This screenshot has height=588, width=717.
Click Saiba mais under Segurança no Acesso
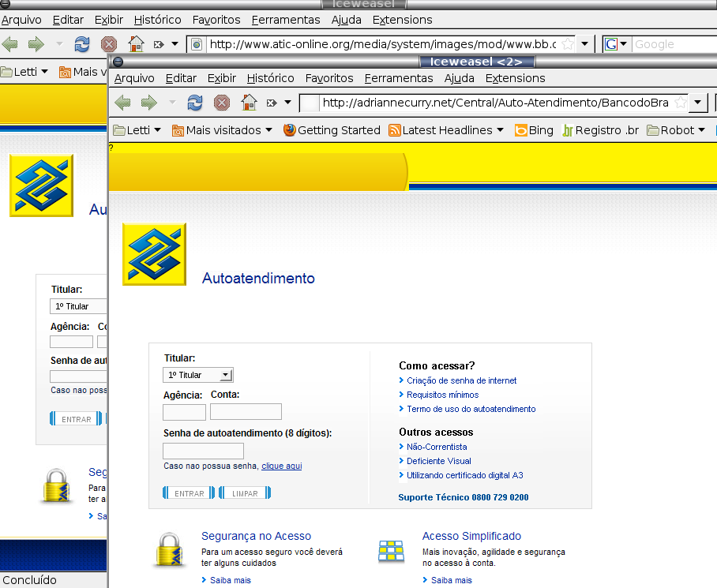[231, 580]
